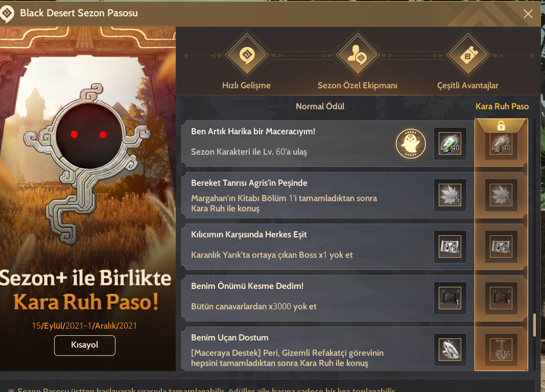Click the x5 leaf Kara Ruh Paso reward

[x=501, y=195]
